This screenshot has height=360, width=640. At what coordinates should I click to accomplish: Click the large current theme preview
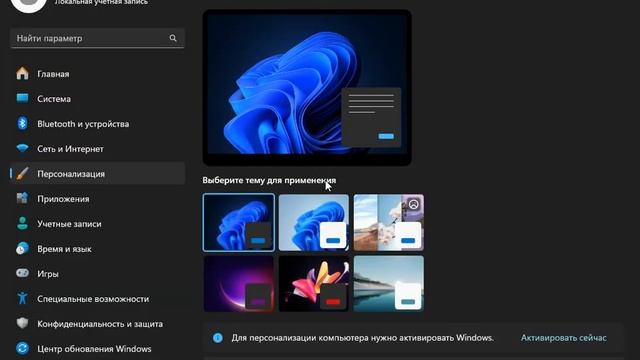[x=307, y=88]
